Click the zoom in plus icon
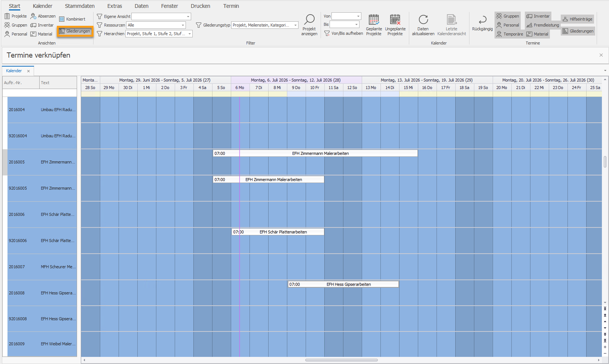 tap(605, 347)
